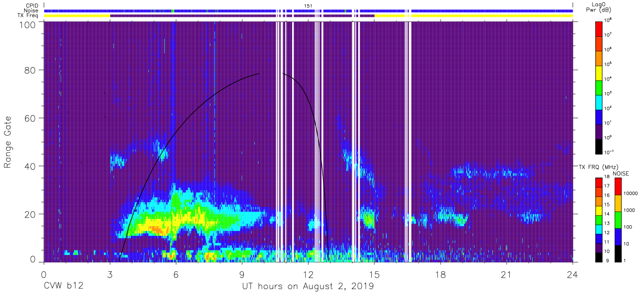Select the green segment of the NOISE colorbar
Image resolution: width=644 pixels, height=297 pixels.
[x=617, y=220]
